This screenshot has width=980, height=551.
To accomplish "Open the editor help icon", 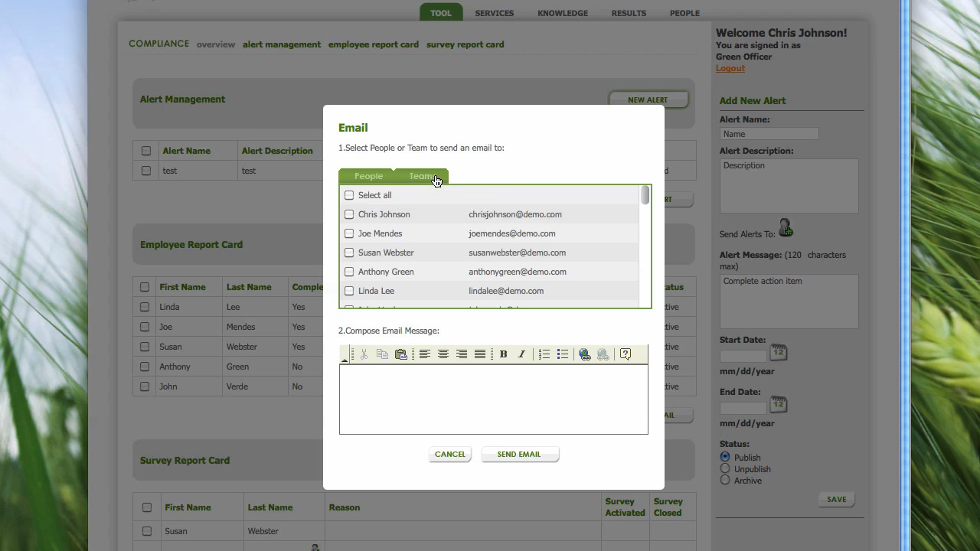I will coord(626,354).
